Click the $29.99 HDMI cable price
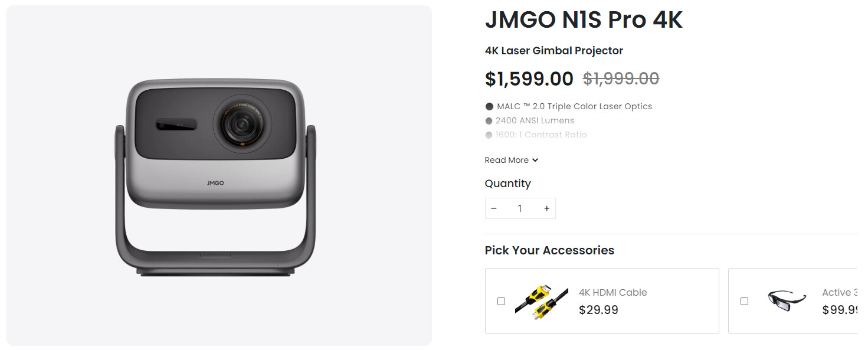Screen dimensions: 868x350 [x=598, y=310]
